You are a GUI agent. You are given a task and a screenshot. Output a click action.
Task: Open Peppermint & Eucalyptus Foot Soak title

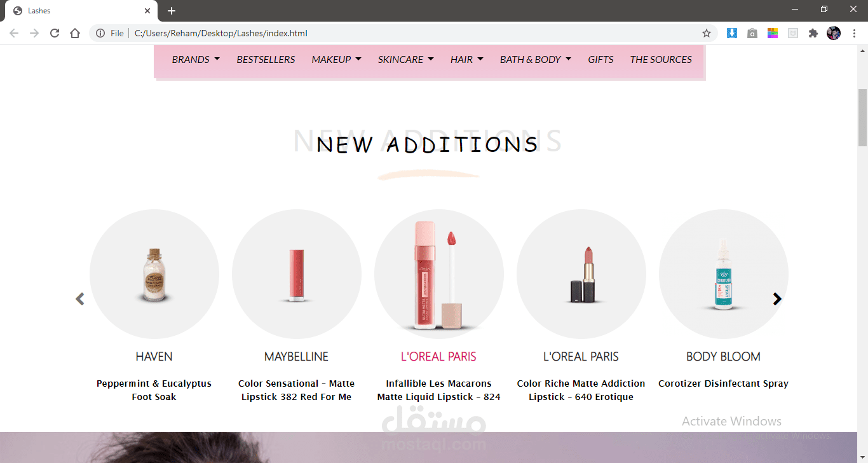tap(154, 390)
